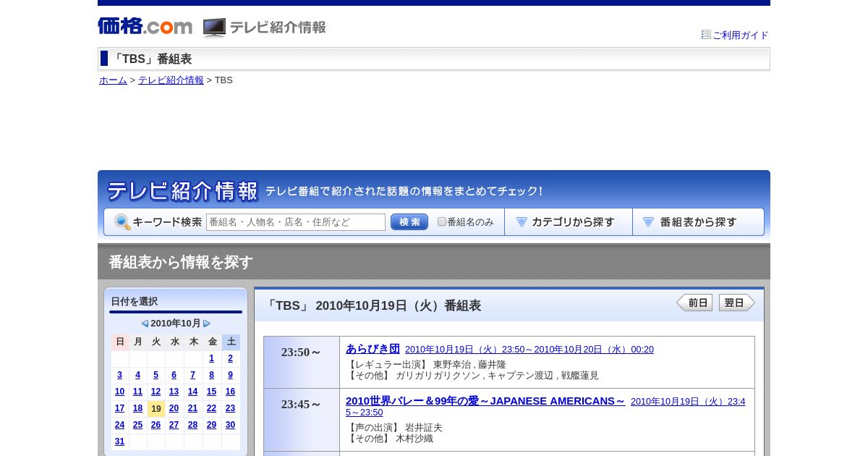Select October 18 in calendar
Screen dimensions: 868x456
click(x=137, y=408)
